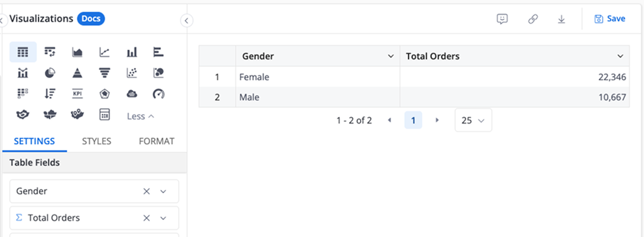The width and height of the screenshot is (644, 237).
Task: Copy link using the chain icon
Action: pyautogui.click(x=533, y=19)
